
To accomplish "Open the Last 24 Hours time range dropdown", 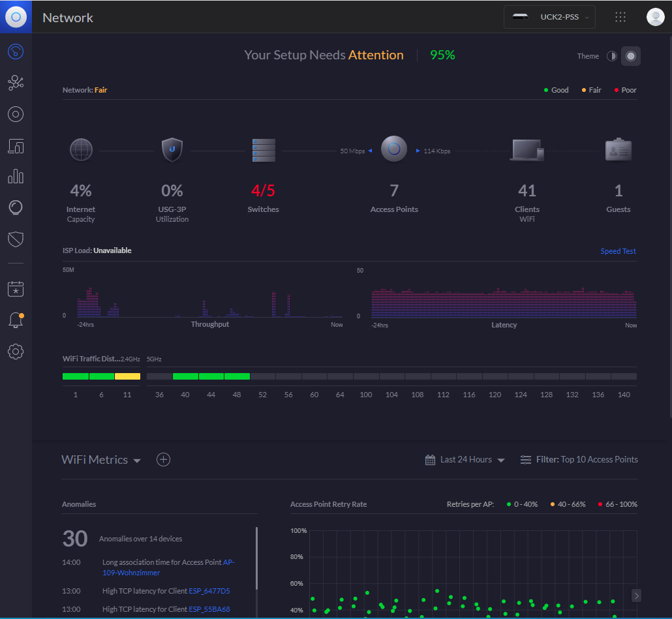I will tap(465, 460).
